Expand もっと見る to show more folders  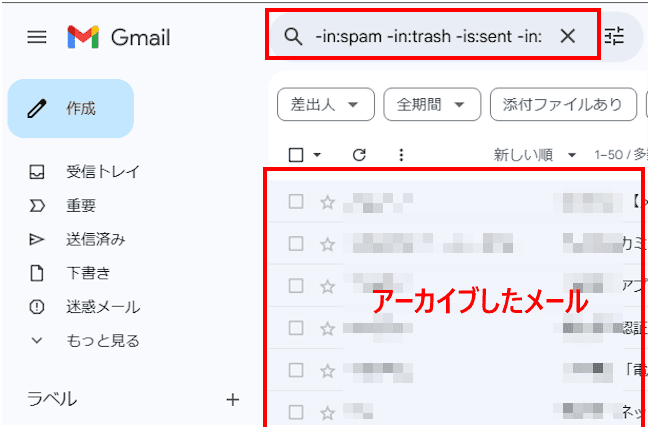coord(85,341)
